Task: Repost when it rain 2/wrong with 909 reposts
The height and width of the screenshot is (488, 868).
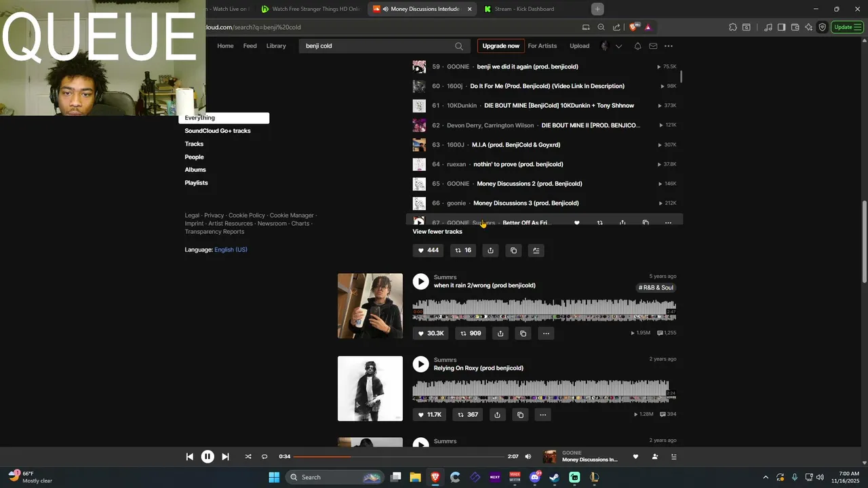Action: tap(471, 333)
